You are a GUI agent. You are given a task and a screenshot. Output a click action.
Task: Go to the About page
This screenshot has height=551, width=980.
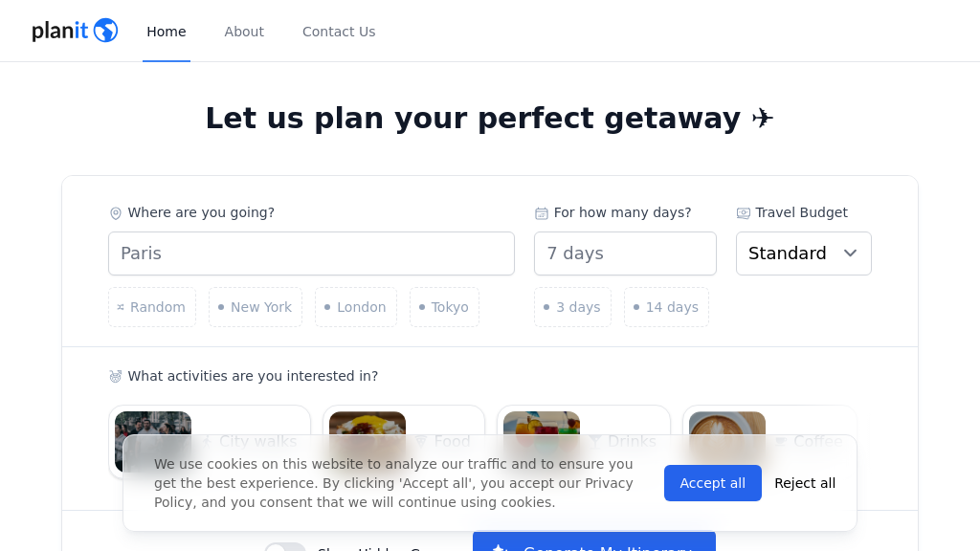point(244,32)
